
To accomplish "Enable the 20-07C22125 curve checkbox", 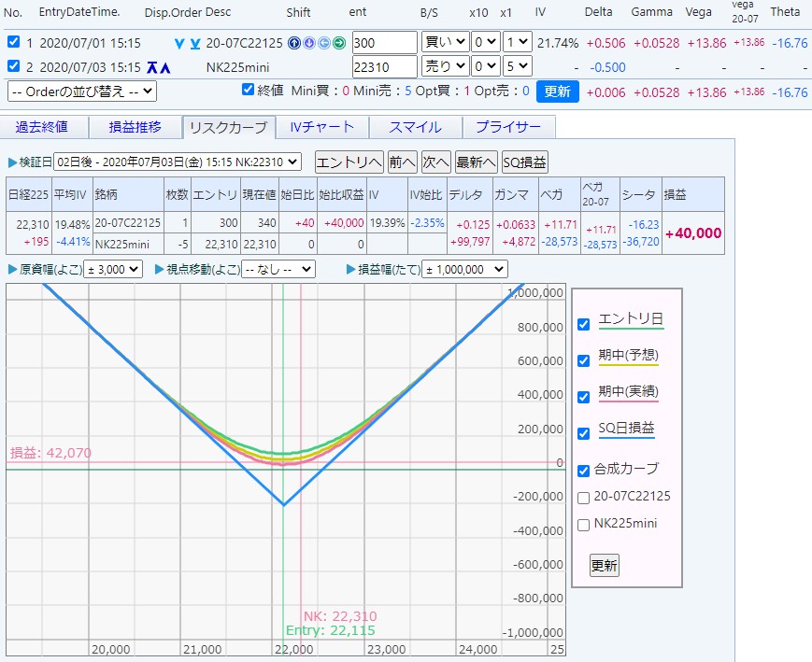I will (584, 498).
